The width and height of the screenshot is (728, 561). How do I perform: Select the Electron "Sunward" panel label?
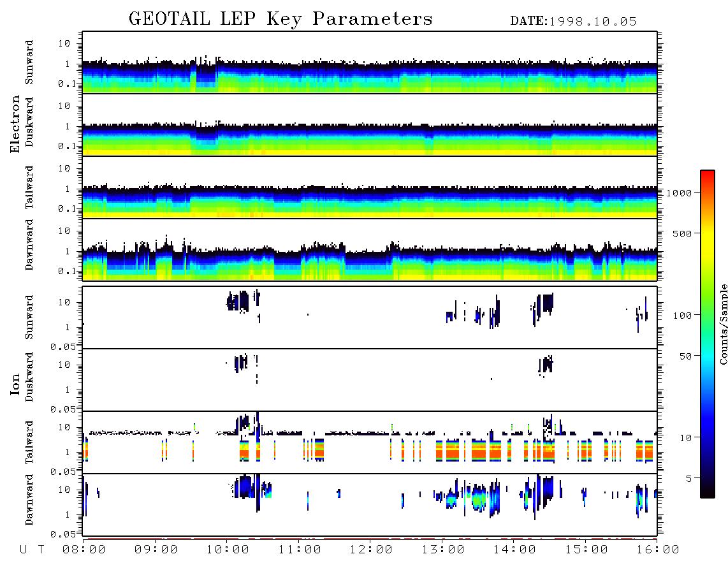click(29, 62)
